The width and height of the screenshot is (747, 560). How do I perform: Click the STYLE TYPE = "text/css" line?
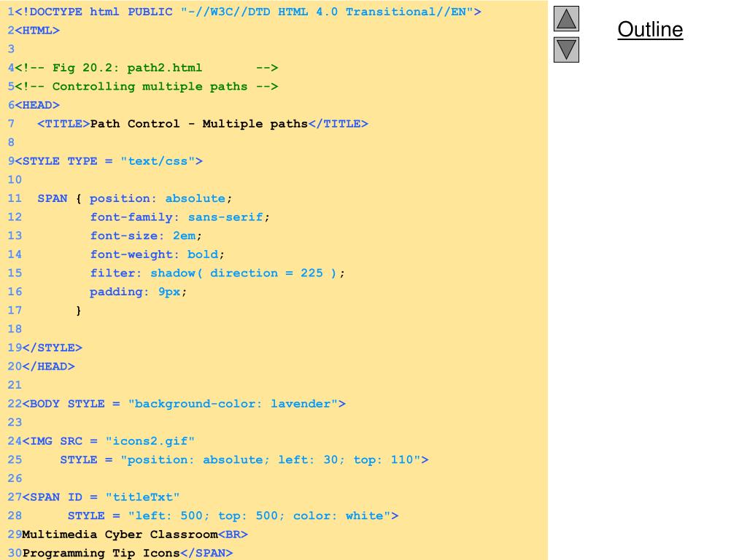(109, 161)
